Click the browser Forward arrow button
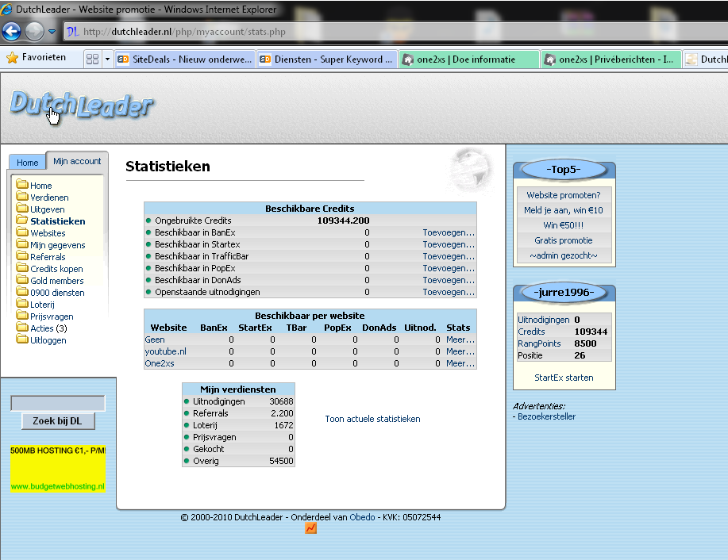The image size is (728, 560). coord(34,32)
